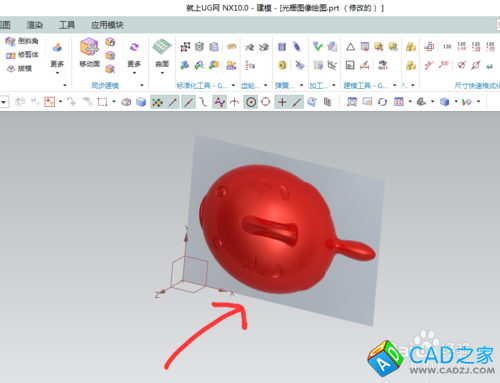Toggle the Point on Curve snap option

click(297, 102)
